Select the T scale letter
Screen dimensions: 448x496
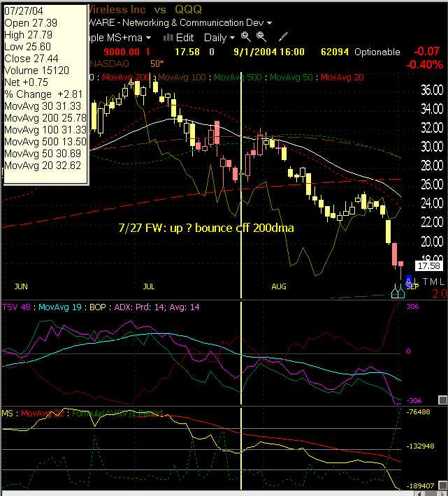click(426, 282)
